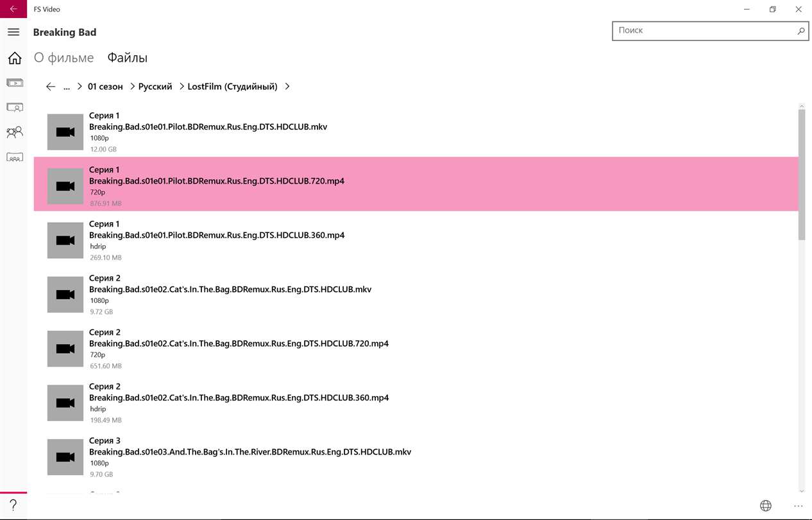Select s01e02.Cat's.In.The.Bag...360.mp4 file name
Image resolution: width=812 pixels, height=520 pixels.
pyautogui.click(x=239, y=397)
